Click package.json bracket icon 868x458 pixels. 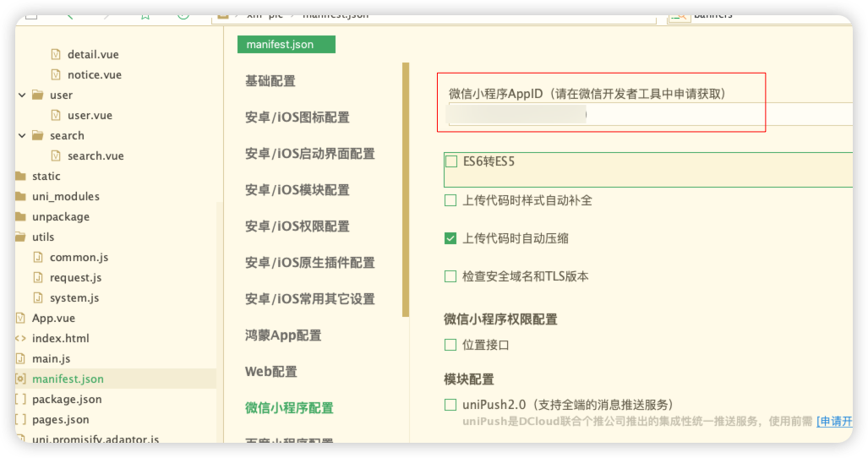[20, 399]
